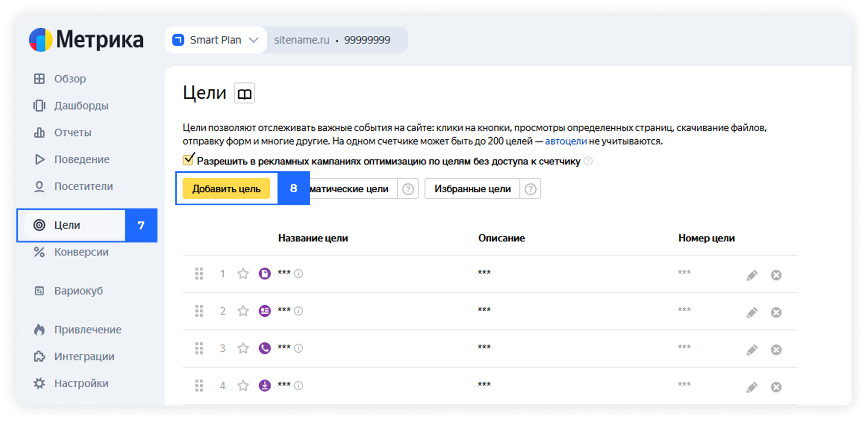Edit goal 2 with pencil icon
The width and height of the screenshot is (868, 422).
pos(752,312)
